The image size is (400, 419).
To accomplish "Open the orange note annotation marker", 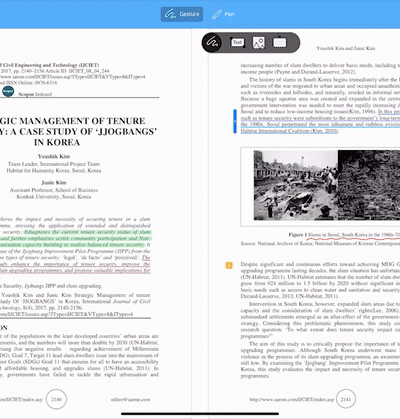I will point(229,265).
